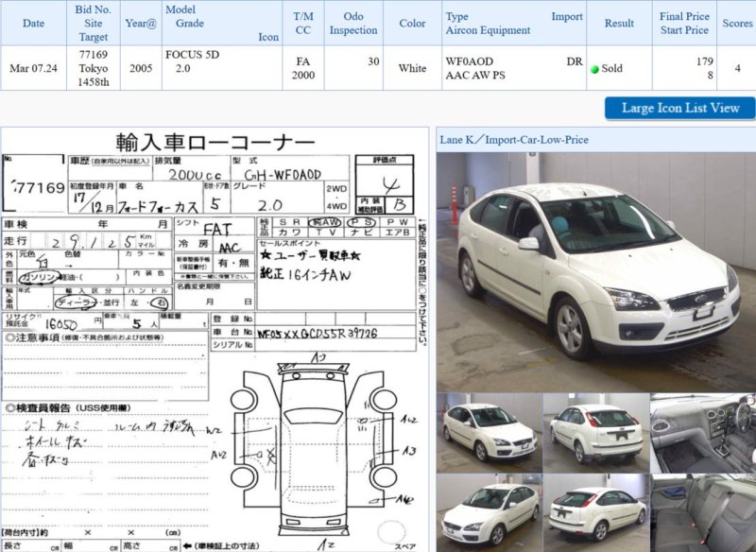
Task: Click the Large Icon List View button
Action: (679, 108)
